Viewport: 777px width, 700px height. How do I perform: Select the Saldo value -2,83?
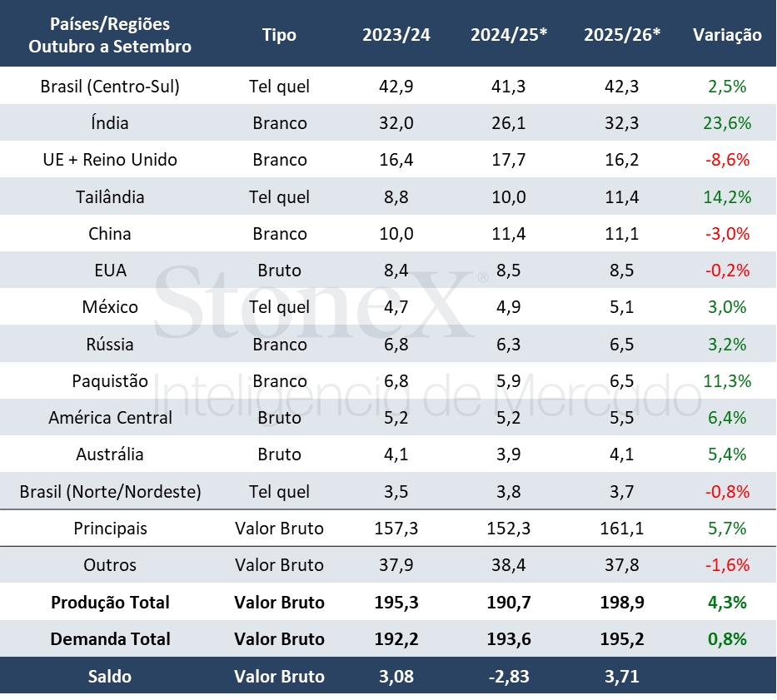[x=508, y=677]
